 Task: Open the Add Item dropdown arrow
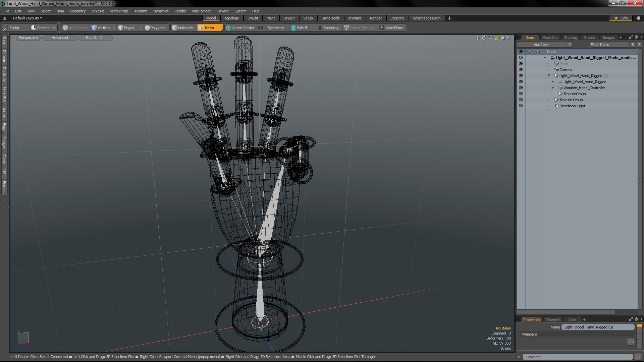tap(569, 45)
